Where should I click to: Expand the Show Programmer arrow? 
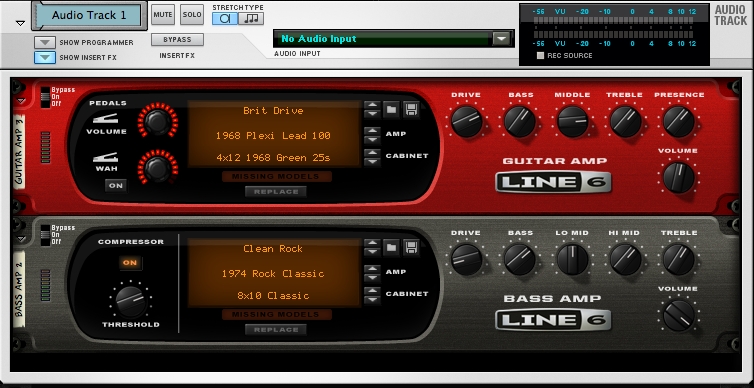click(x=45, y=42)
